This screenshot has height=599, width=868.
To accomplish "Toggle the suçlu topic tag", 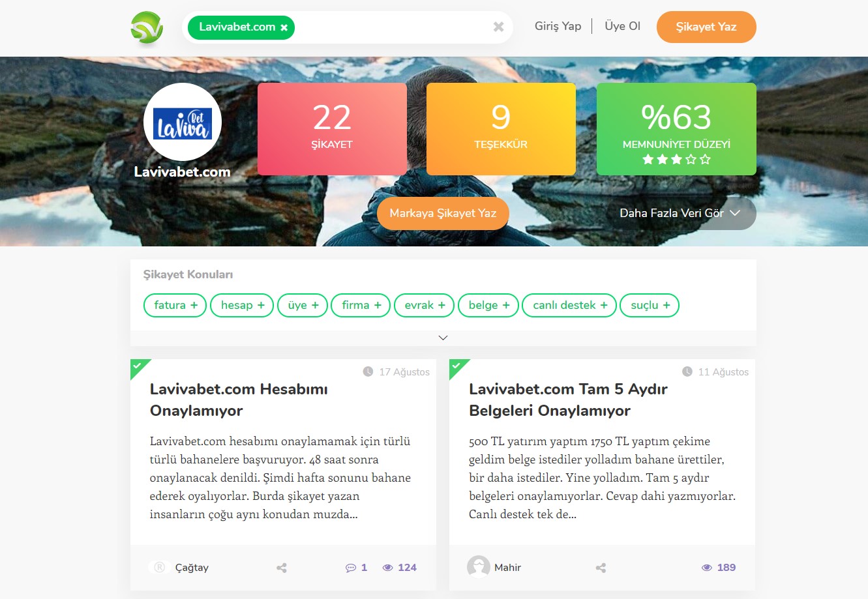I will tap(650, 305).
